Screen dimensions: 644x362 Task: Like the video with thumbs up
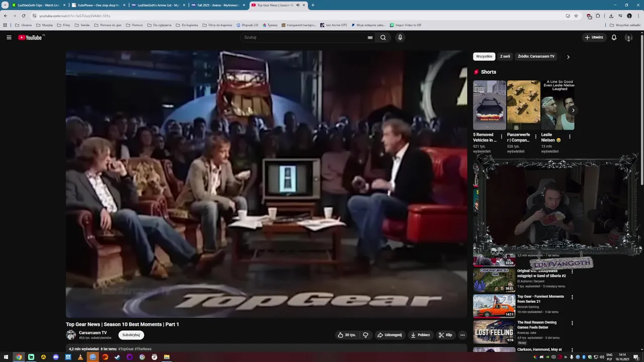coord(347,335)
